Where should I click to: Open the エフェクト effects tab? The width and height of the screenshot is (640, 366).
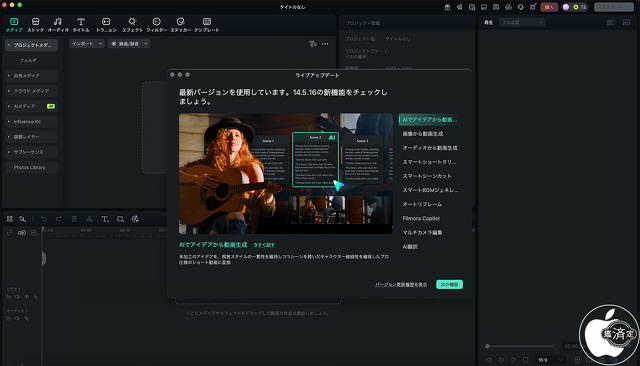point(132,25)
